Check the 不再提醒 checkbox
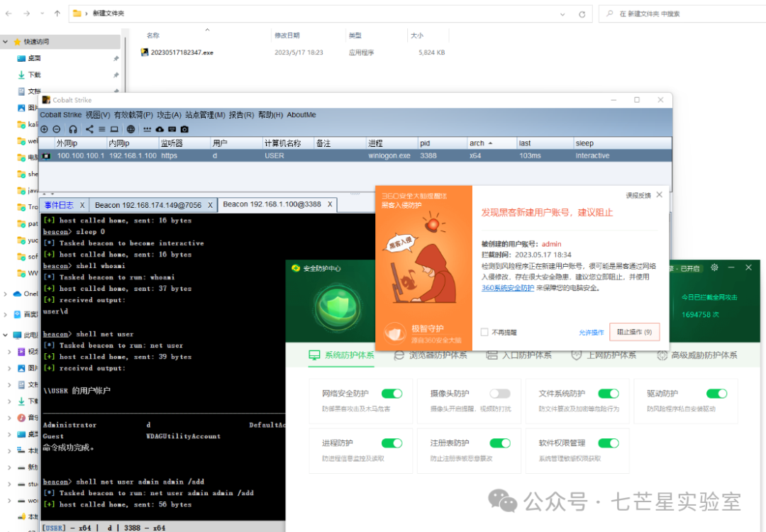The height and width of the screenshot is (532, 766). pyautogui.click(x=484, y=332)
